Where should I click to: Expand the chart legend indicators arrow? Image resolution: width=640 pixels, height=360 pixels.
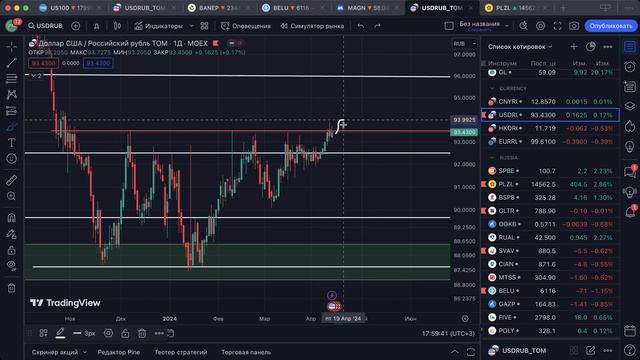(x=36, y=76)
